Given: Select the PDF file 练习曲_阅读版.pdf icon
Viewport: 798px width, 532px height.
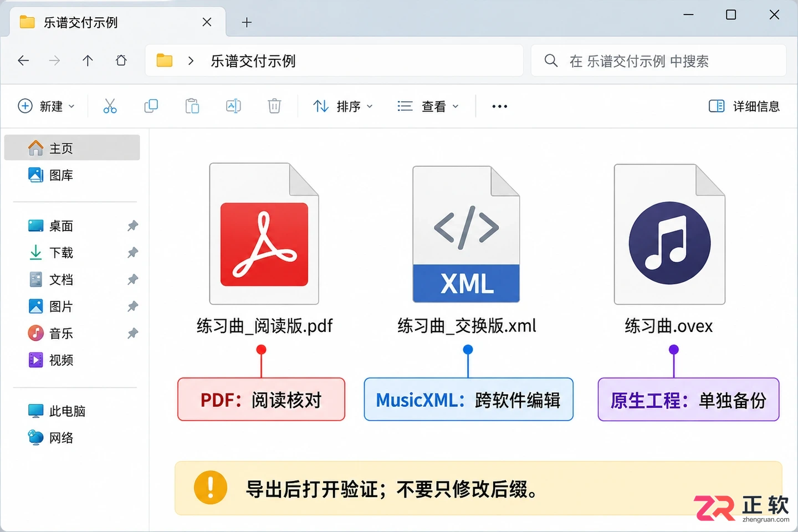Looking at the screenshot, I should (264, 233).
